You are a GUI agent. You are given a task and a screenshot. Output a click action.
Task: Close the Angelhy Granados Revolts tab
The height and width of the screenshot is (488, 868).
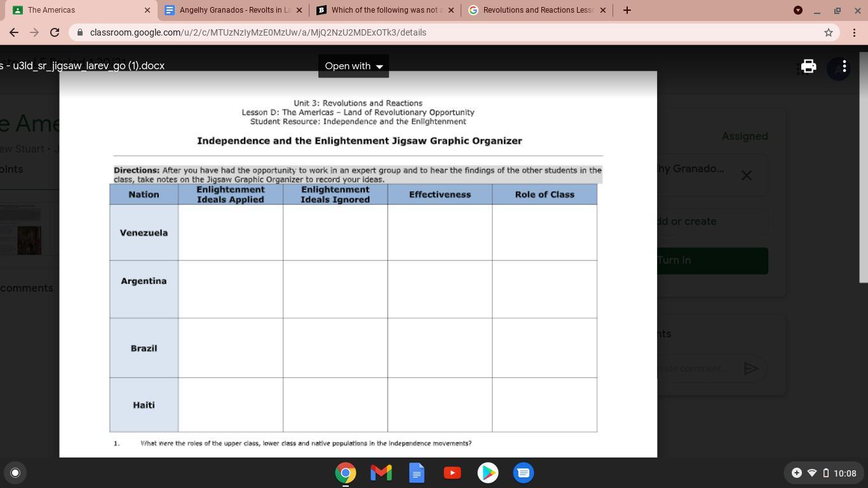[x=299, y=10]
